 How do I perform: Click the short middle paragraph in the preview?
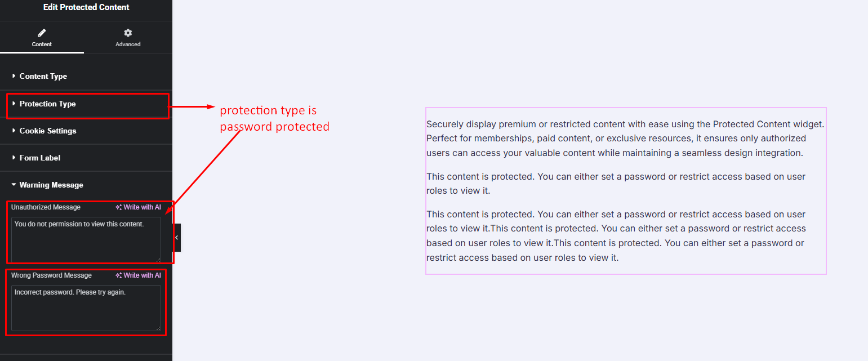(616, 184)
